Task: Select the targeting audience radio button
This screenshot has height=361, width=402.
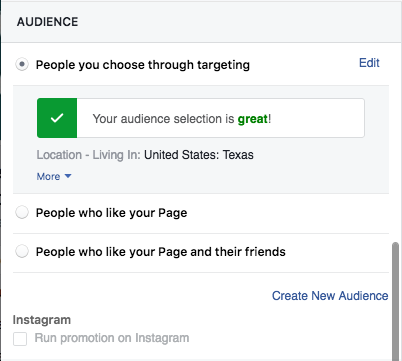Action: [22, 64]
